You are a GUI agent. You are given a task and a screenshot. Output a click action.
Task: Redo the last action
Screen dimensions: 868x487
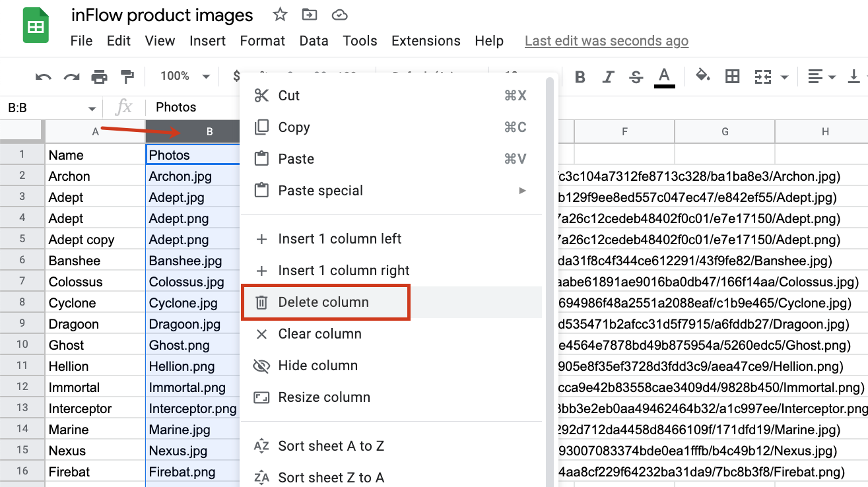pos(71,77)
